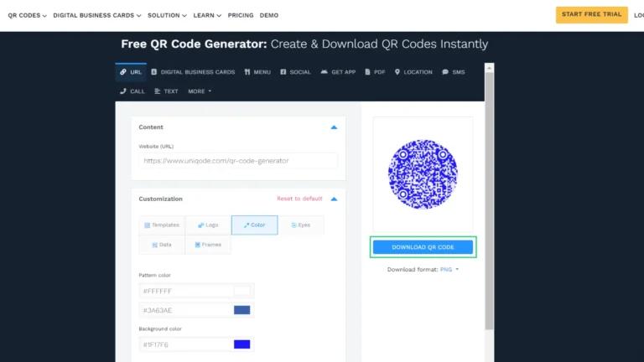Open the Data customization option

click(162, 245)
